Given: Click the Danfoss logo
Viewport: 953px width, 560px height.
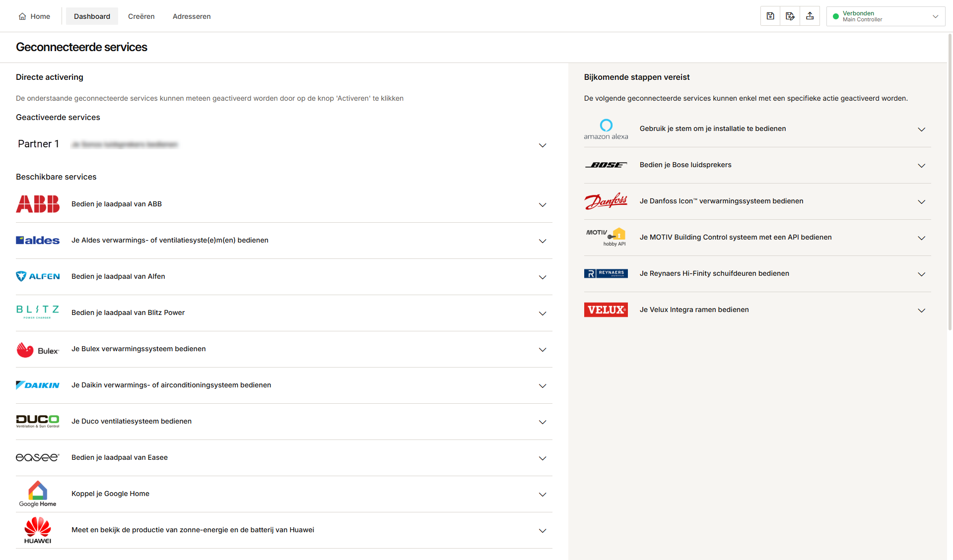Looking at the screenshot, I should 606,201.
